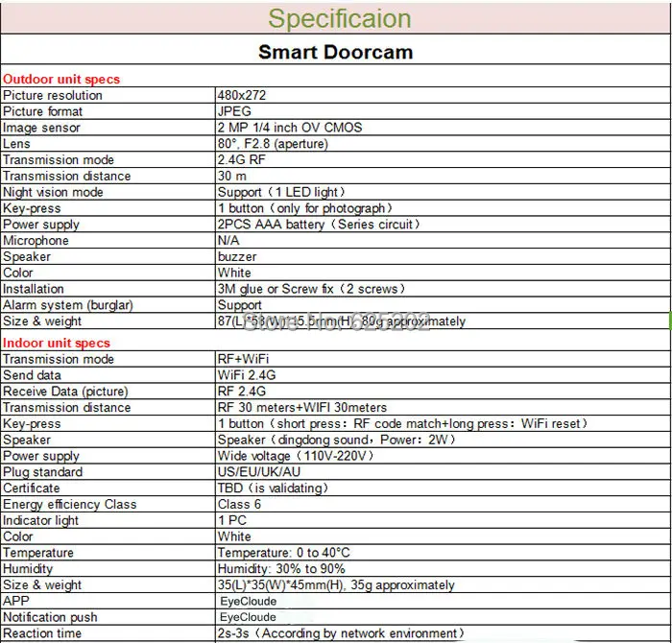The height and width of the screenshot is (643, 672).
Task: Select '2s-3s (According by network environment)' value
Action: (x=341, y=633)
